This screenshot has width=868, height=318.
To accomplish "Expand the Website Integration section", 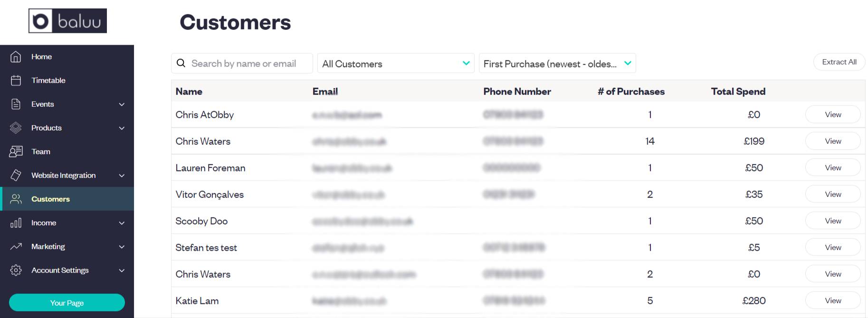I will [122, 175].
